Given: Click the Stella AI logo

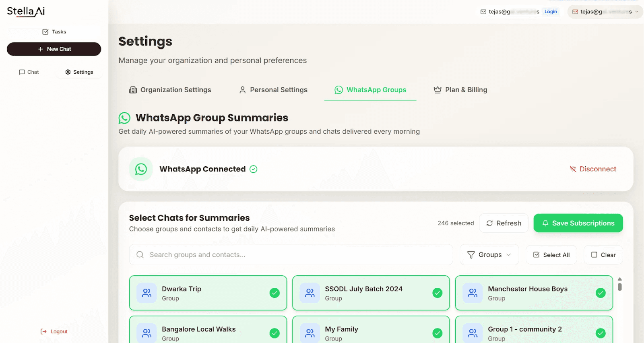Looking at the screenshot, I should pos(26,11).
